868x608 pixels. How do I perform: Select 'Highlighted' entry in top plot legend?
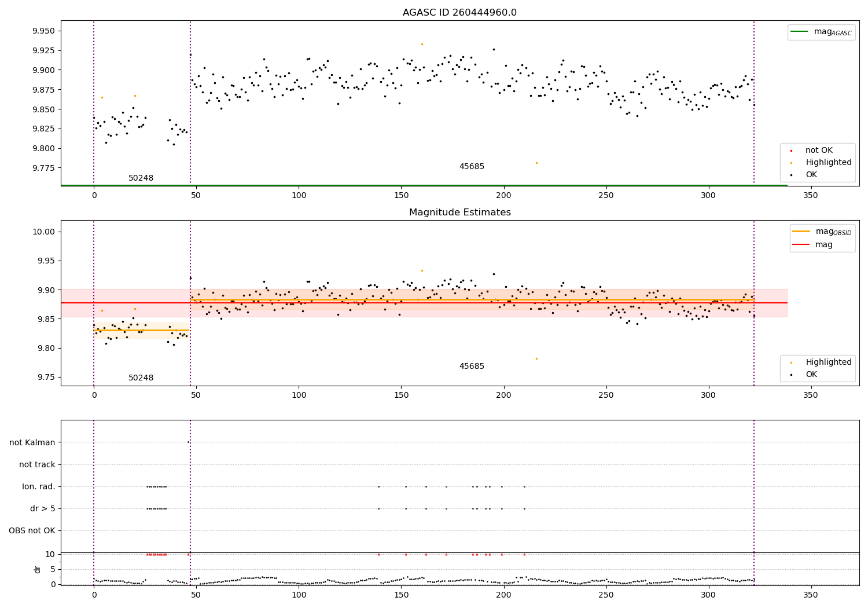[x=828, y=163]
